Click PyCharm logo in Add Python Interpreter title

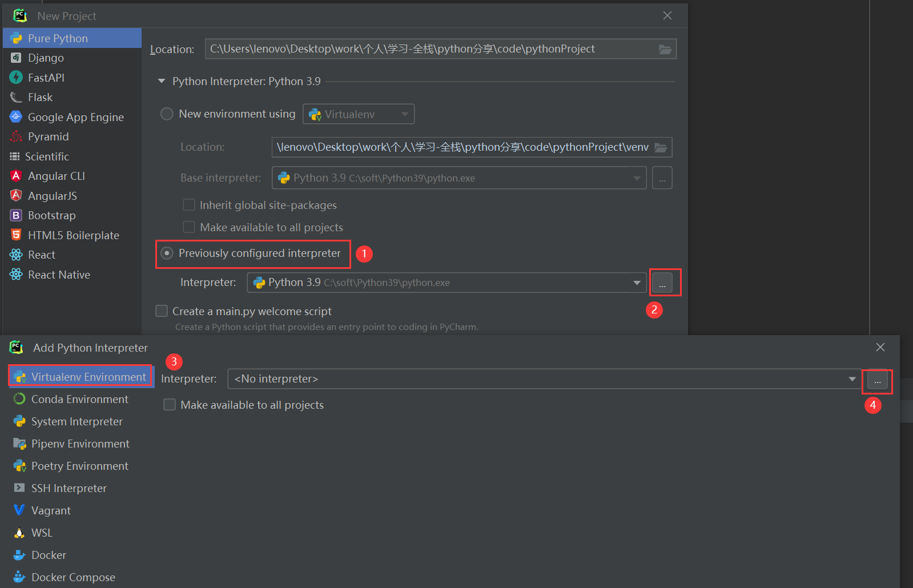16,347
